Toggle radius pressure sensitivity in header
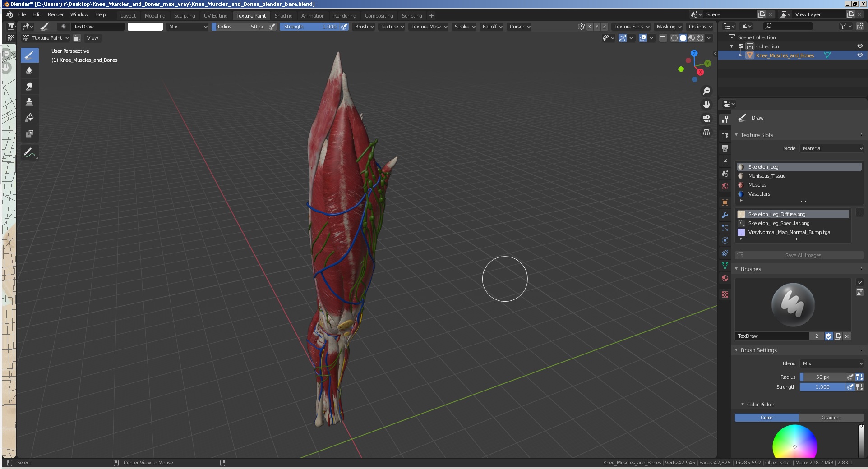This screenshot has height=469, width=868. [x=272, y=27]
